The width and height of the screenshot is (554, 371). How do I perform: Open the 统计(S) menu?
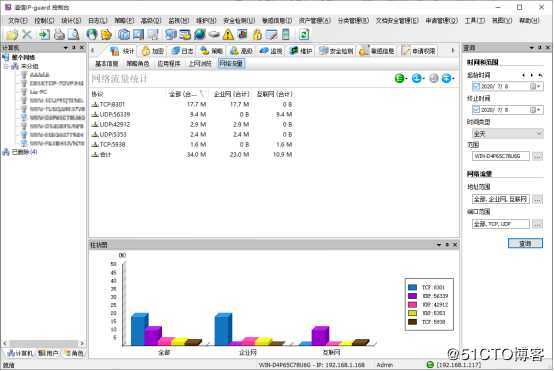coord(71,20)
